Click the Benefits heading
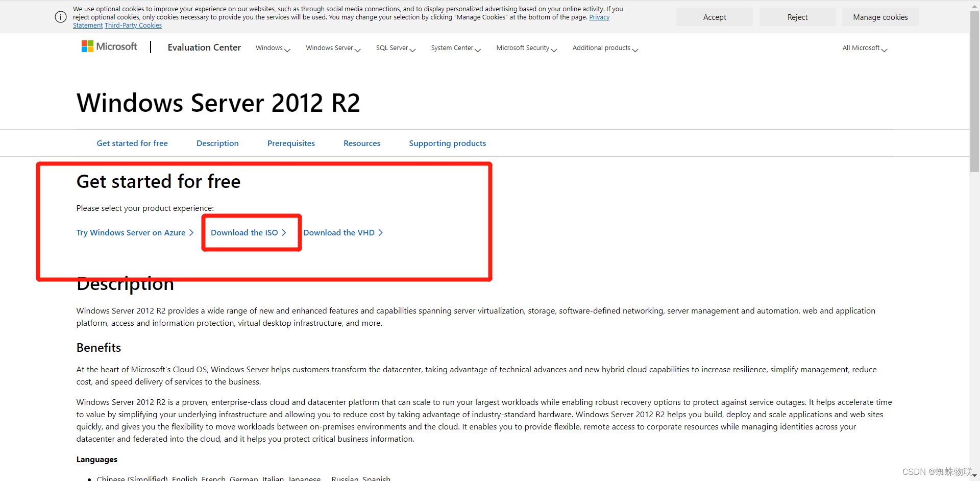 point(99,348)
